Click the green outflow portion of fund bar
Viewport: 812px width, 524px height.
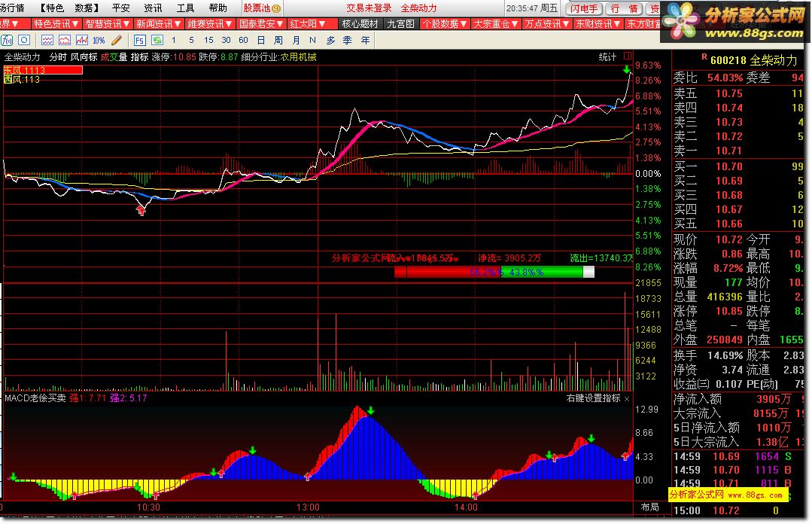click(x=542, y=272)
